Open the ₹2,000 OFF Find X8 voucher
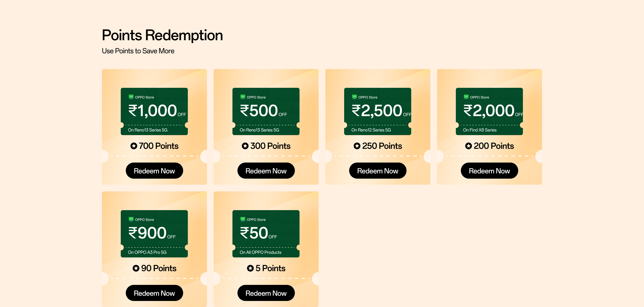 pos(489,111)
